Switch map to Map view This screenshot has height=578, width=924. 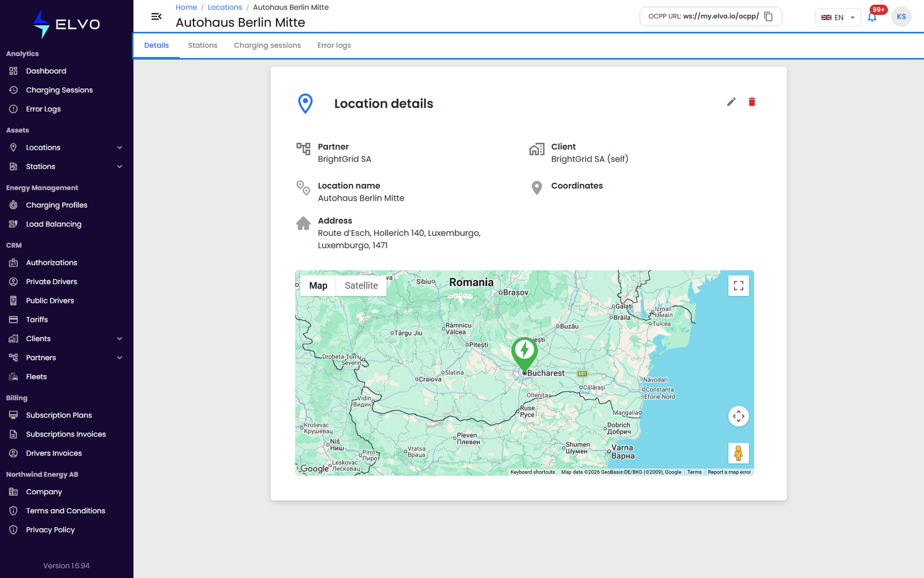point(318,286)
